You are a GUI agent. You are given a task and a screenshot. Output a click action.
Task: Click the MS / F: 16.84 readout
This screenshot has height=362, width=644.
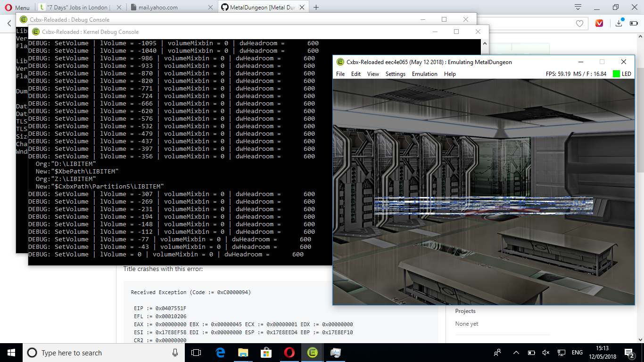(x=590, y=74)
